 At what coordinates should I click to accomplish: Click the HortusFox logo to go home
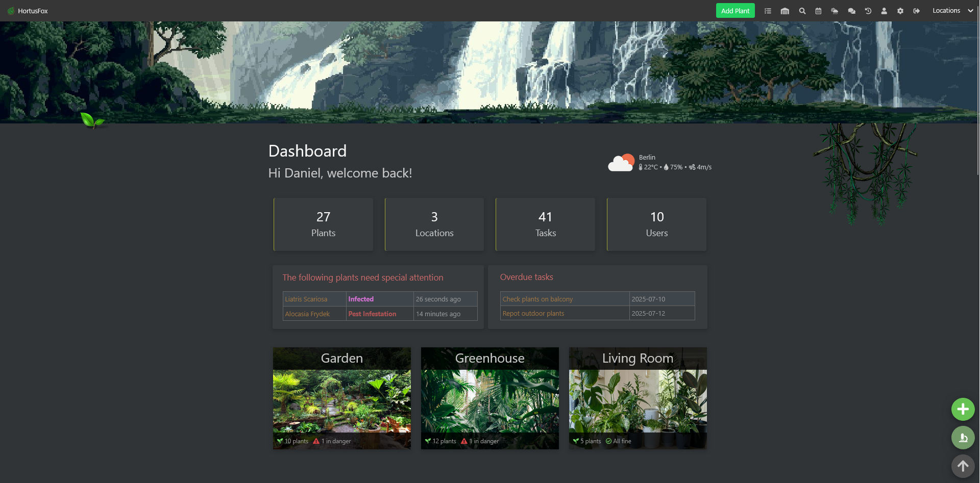tap(27, 10)
